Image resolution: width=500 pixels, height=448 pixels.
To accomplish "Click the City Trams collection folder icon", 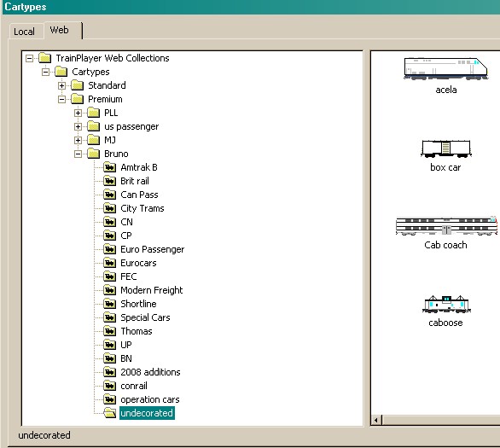I will (110, 208).
